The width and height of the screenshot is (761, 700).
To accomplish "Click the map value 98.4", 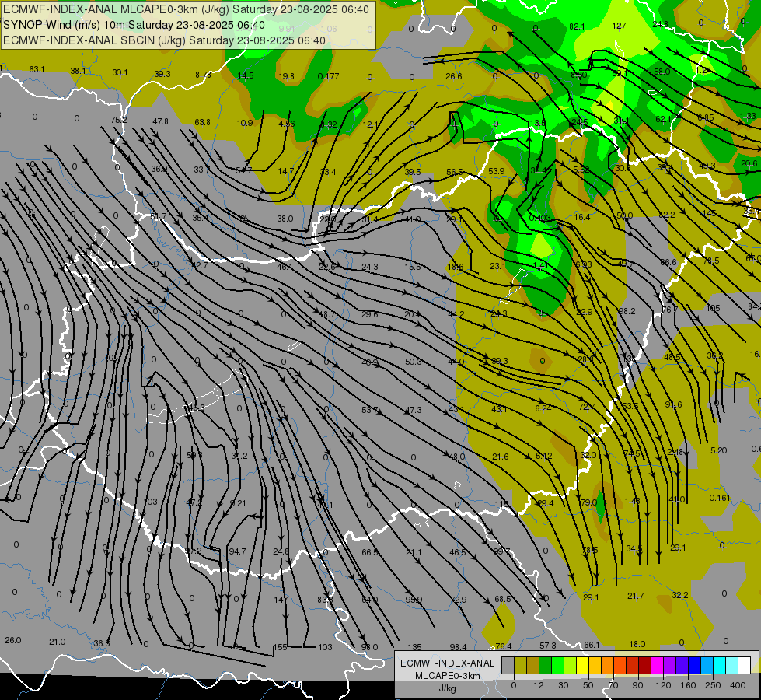I will point(458,647).
